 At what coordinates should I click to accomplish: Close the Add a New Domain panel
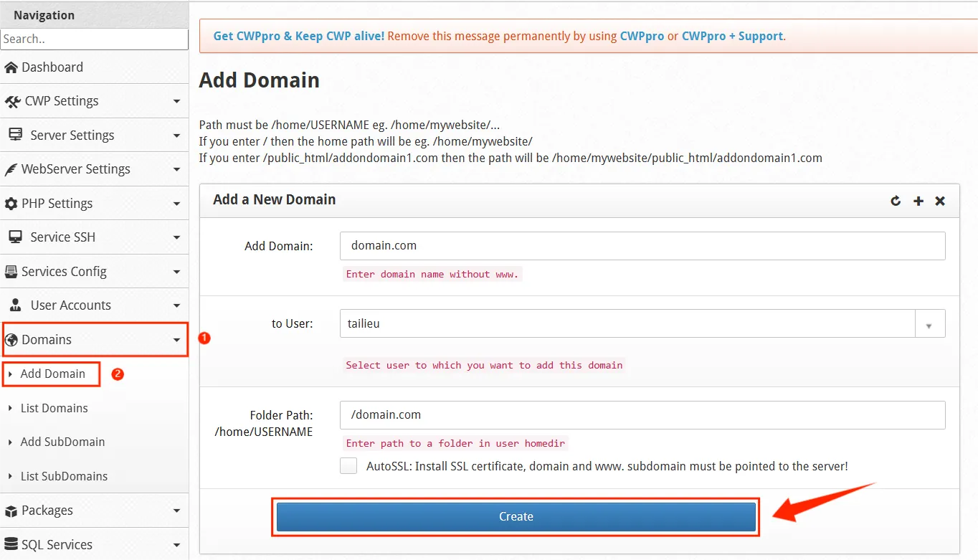940,201
